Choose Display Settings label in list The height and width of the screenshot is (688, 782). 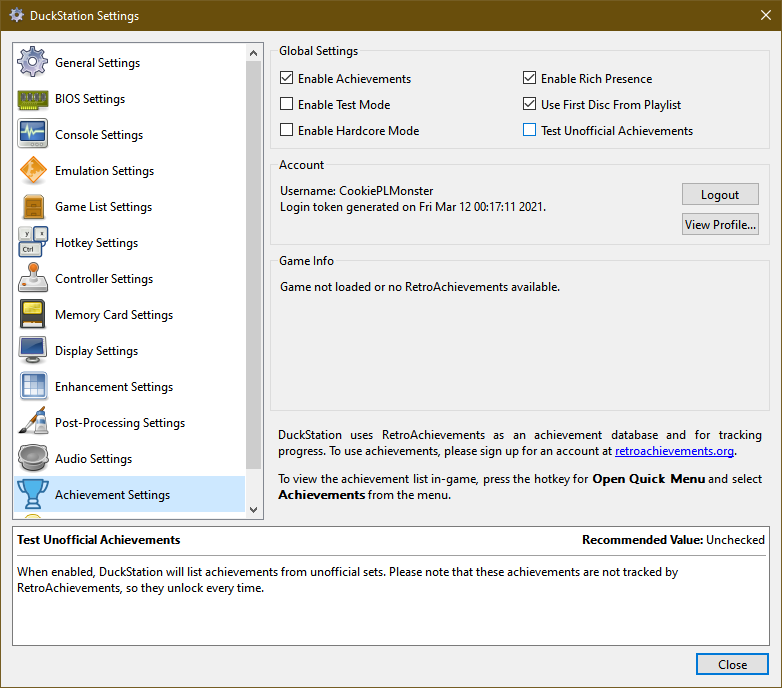[96, 350]
